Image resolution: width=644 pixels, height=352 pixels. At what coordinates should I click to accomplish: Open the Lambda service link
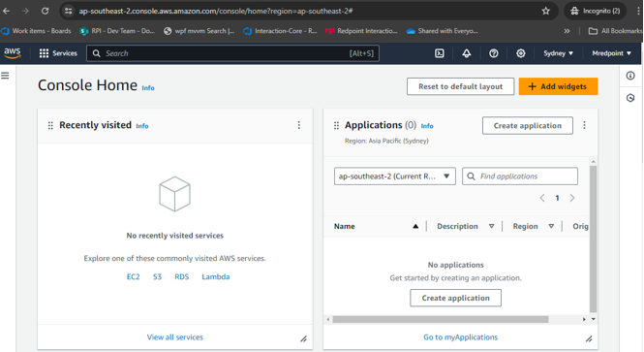pos(216,276)
